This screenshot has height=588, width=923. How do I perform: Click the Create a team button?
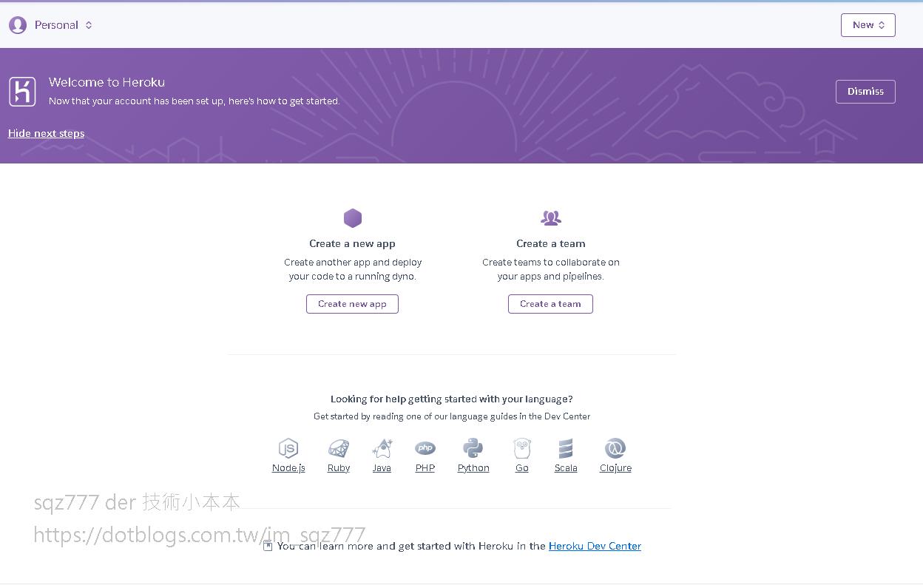point(550,304)
